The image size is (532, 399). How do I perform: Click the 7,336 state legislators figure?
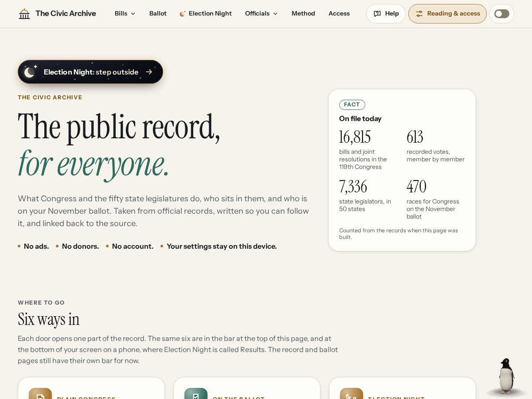click(353, 187)
